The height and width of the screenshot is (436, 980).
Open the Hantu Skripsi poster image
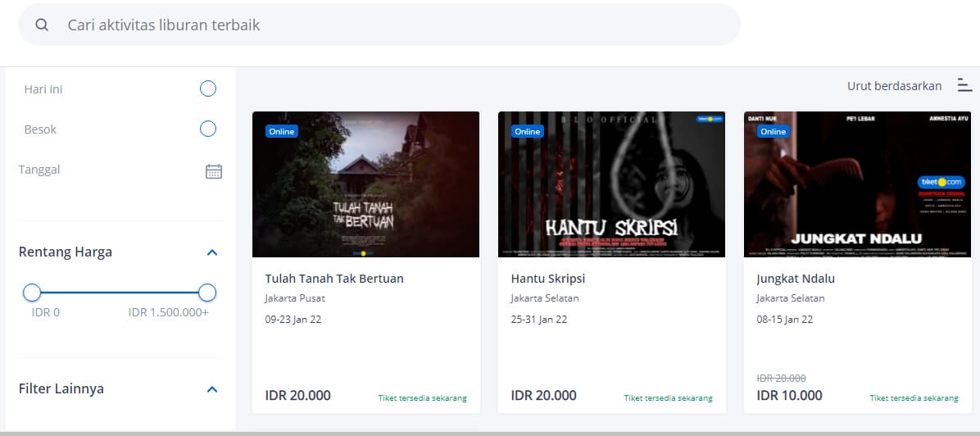(x=611, y=184)
